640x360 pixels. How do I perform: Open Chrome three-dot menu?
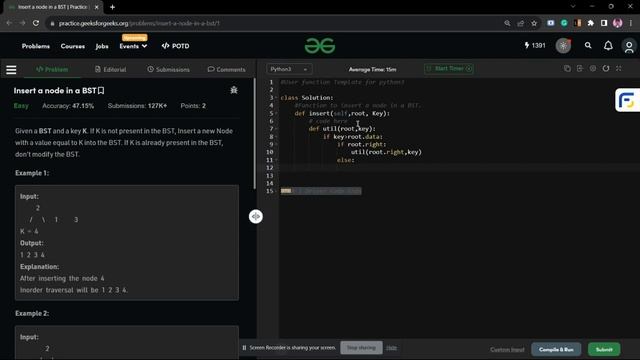click(631, 23)
